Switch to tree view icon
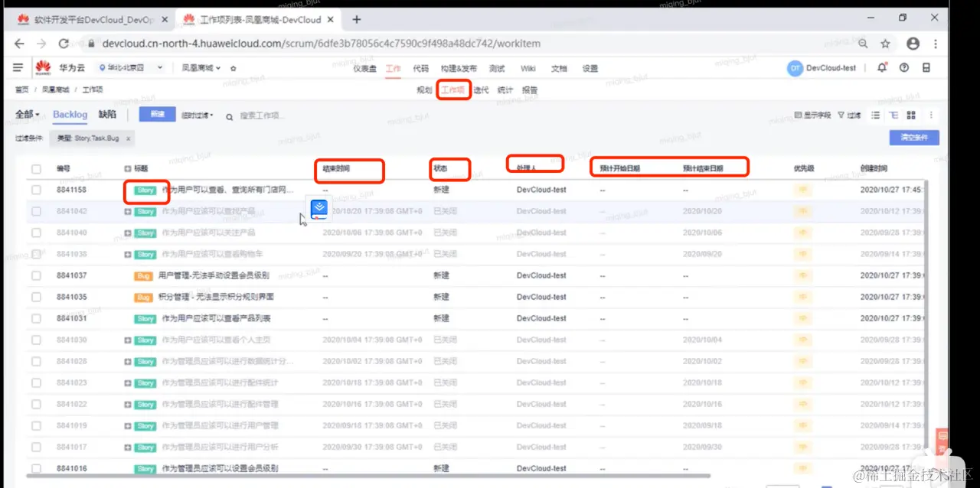The height and width of the screenshot is (488, 980). point(893,115)
